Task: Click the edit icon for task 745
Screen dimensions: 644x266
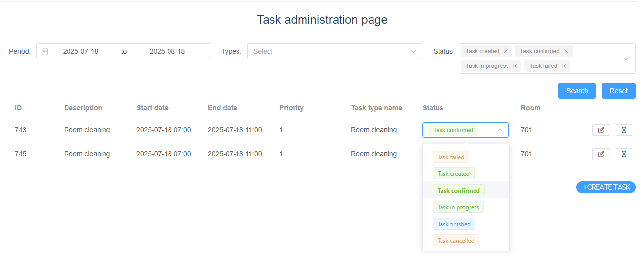Action: point(601,154)
